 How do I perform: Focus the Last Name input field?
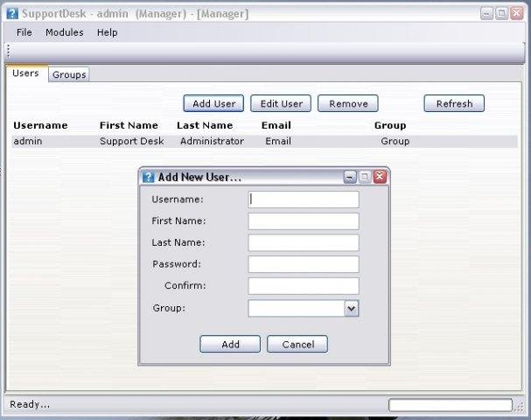pos(304,242)
